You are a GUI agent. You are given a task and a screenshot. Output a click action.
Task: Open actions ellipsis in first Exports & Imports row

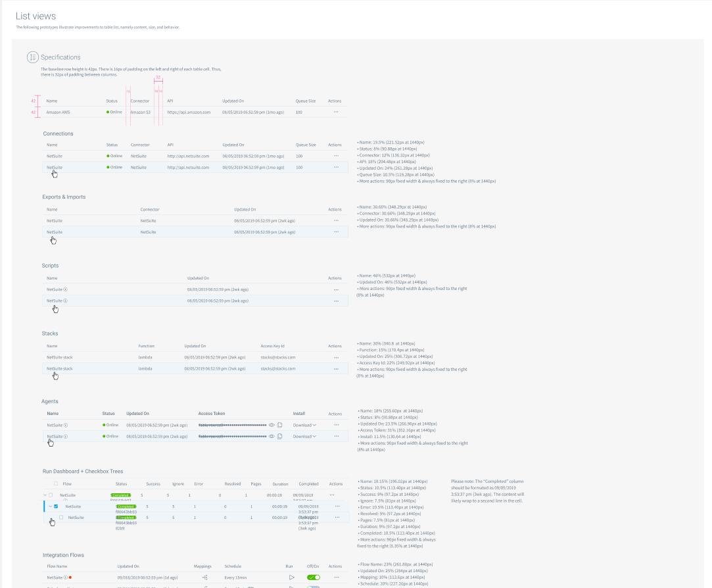[336, 220]
